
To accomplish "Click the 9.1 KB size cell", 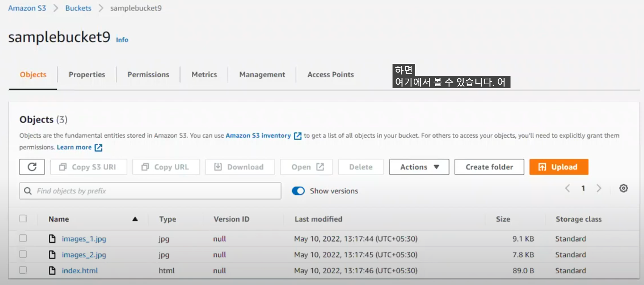I will tap(523, 239).
